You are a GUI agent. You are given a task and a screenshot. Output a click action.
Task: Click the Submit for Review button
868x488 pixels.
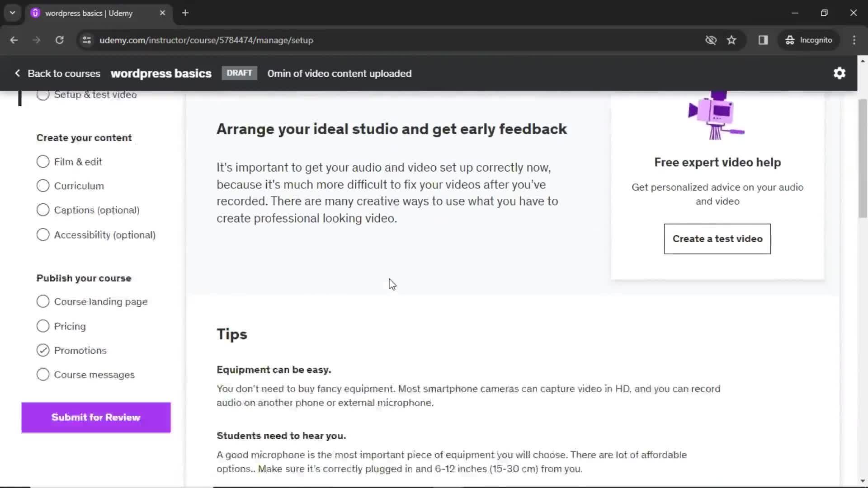click(x=96, y=417)
